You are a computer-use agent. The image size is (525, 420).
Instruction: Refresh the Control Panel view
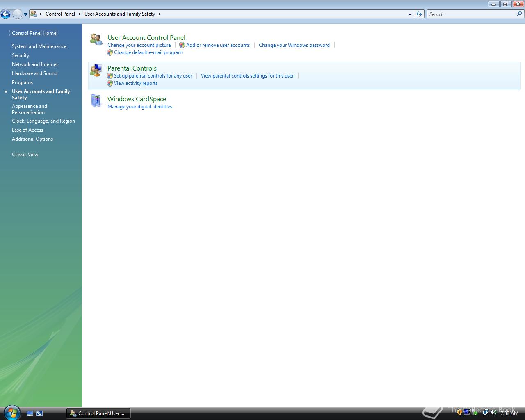pos(419,14)
